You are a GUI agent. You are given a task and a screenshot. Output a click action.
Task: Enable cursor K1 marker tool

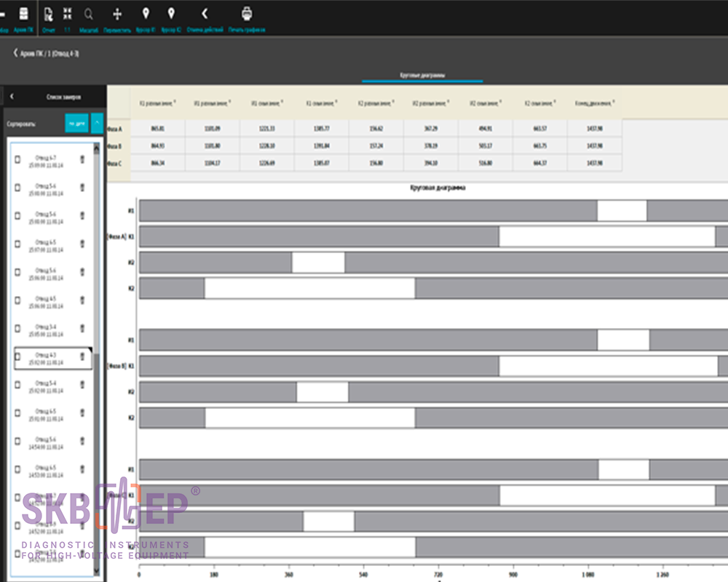(x=146, y=14)
